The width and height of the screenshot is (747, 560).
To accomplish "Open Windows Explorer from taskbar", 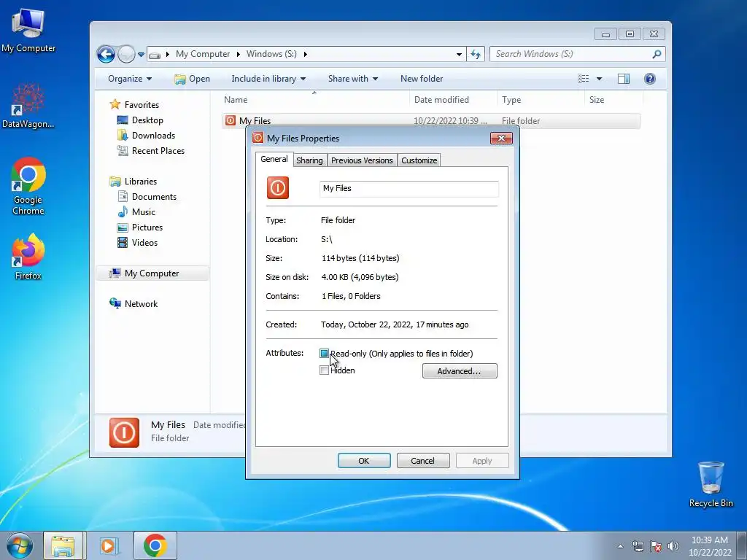I will click(63, 545).
